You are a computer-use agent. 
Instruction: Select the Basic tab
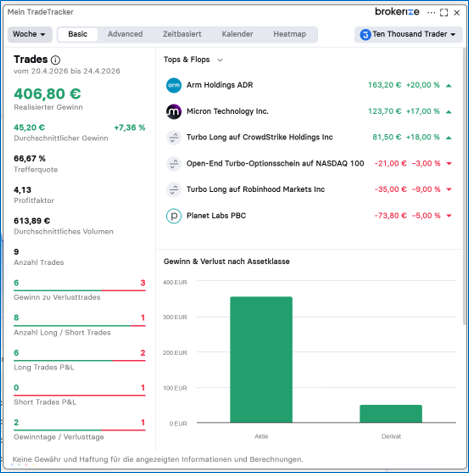coord(78,34)
